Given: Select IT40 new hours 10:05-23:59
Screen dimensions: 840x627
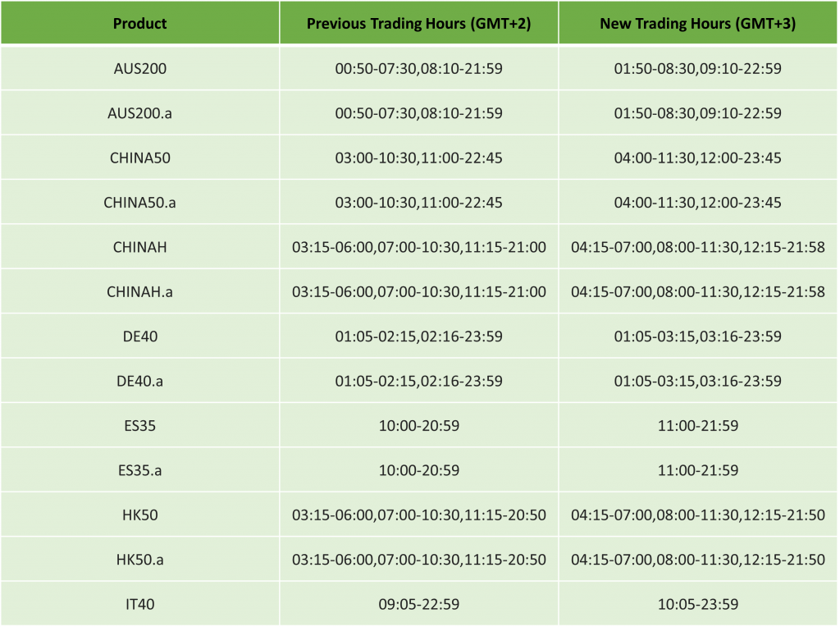Looking at the screenshot, I should 698,605.
